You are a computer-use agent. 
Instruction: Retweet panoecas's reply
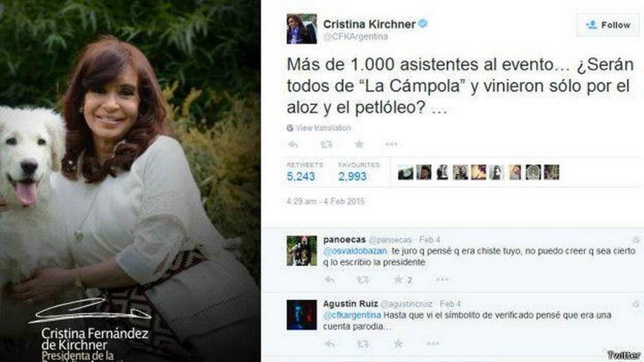[x=363, y=280]
